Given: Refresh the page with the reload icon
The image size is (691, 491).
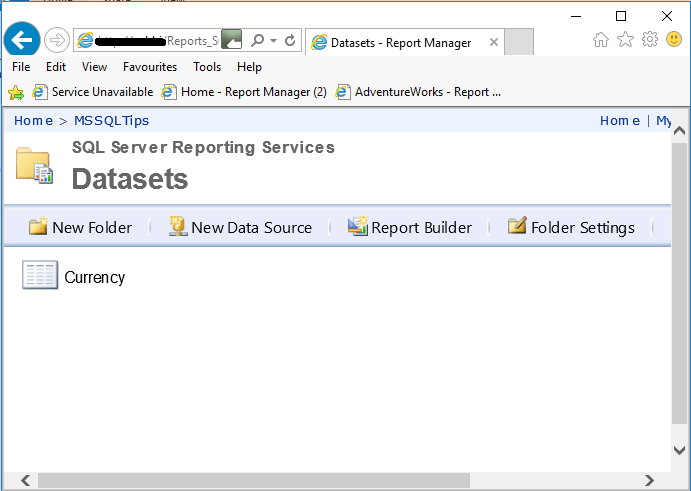Looking at the screenshot, I should (x=290, y=41).
